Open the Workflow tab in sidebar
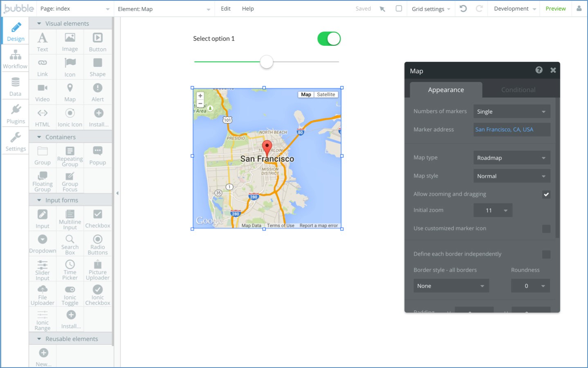This screenshot has height=368, width=588. pos(15,59)
